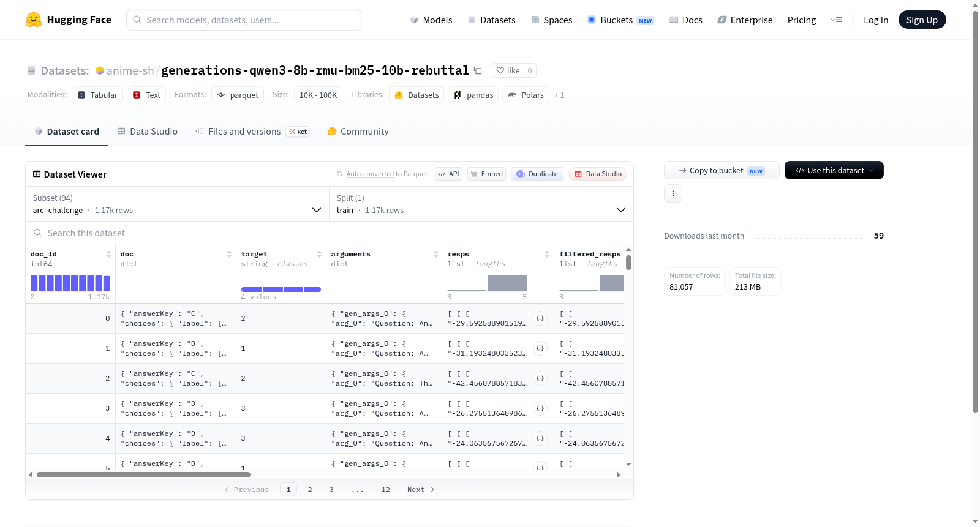The height and width of the screenshot is (527, 980).
Task: Focus the search models, datasets, users field
Action: (x=244, y=20)
